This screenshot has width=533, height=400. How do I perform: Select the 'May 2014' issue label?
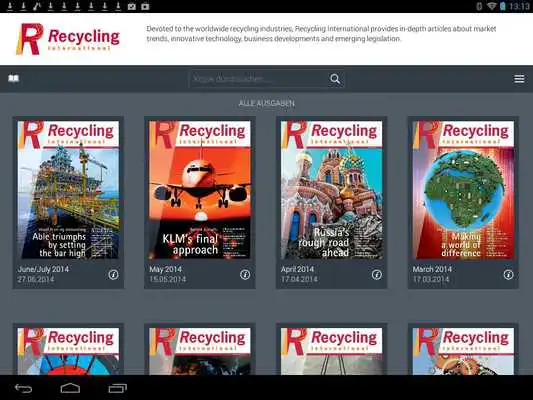pyautogui.click(x=166, y=269)
